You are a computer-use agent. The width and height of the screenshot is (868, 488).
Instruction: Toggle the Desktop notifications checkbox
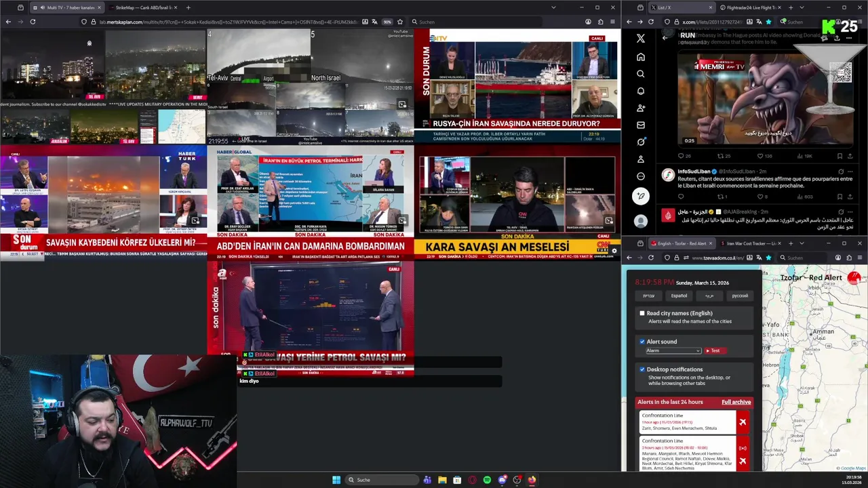[642, 369]
